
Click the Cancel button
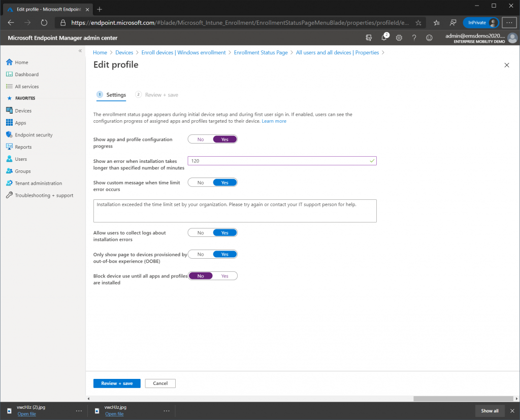point(160,383)
